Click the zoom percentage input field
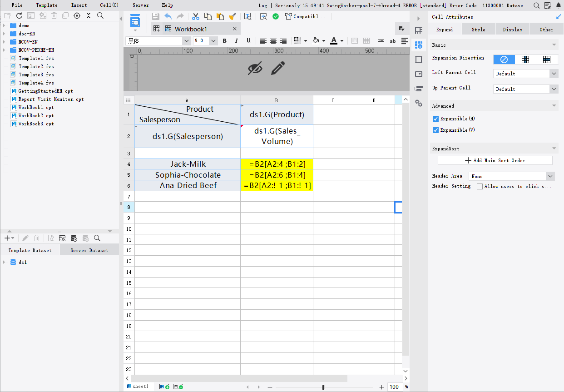This screenshot has height=392, width=564. coord(393,387)
